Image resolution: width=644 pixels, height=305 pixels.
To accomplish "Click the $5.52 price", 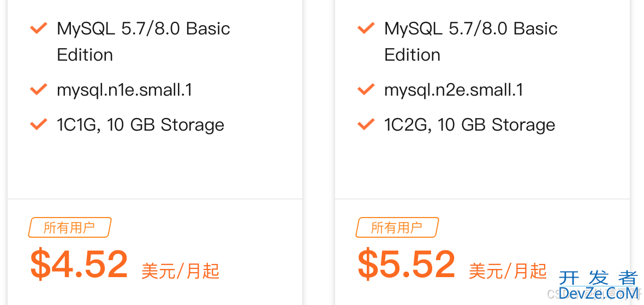I will click(407, 265).
